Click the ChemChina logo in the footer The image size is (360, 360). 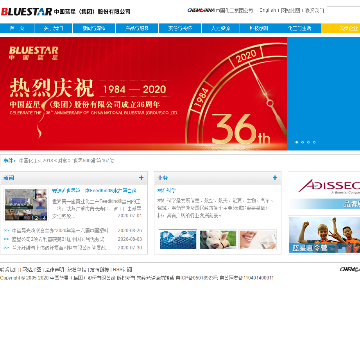coord(350,269)
